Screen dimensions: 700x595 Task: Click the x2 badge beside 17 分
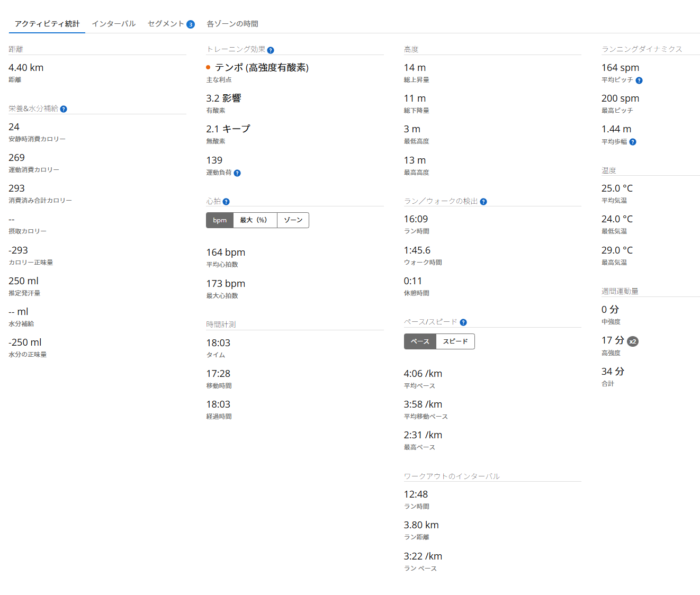pos(633,341)
